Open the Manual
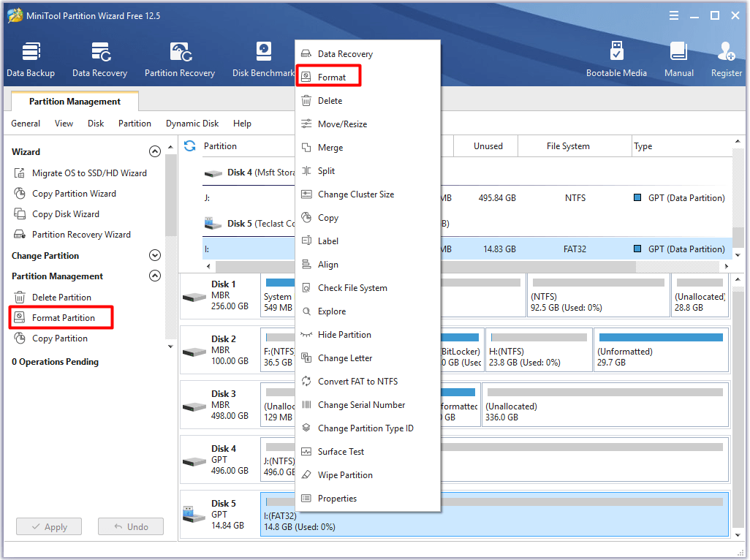The width and height of the screenshot is (750, 560). tap(679, 60)
